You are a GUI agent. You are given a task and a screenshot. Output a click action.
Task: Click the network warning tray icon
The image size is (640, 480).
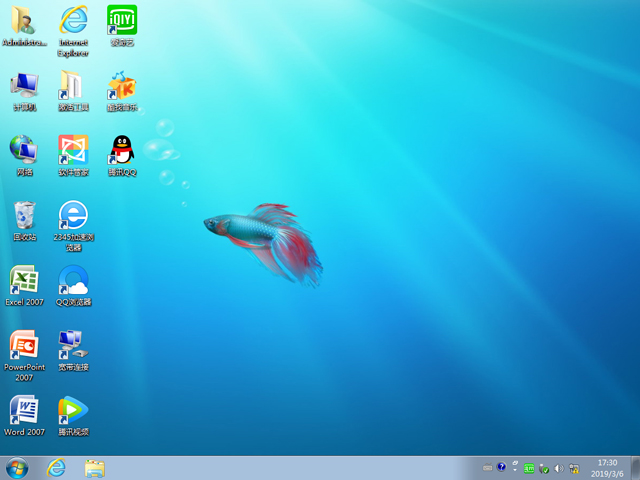click(x=573, y=468)
